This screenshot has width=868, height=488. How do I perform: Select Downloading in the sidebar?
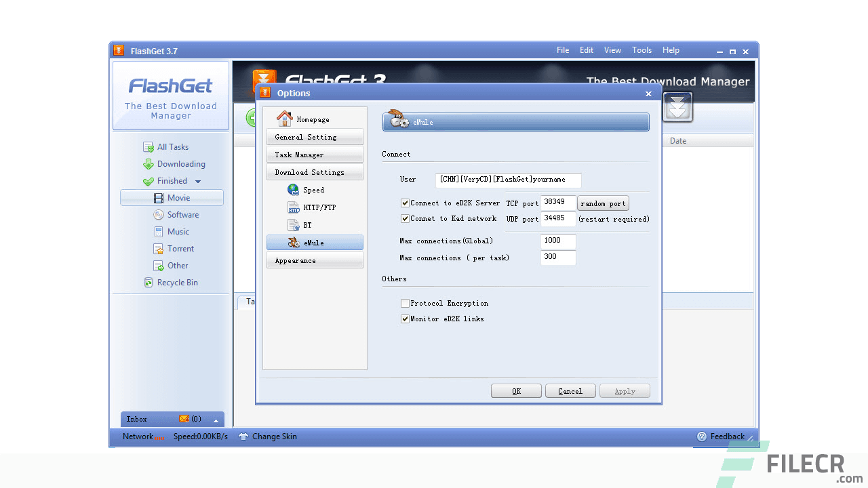pyautogui.click(x=181, y=164)
